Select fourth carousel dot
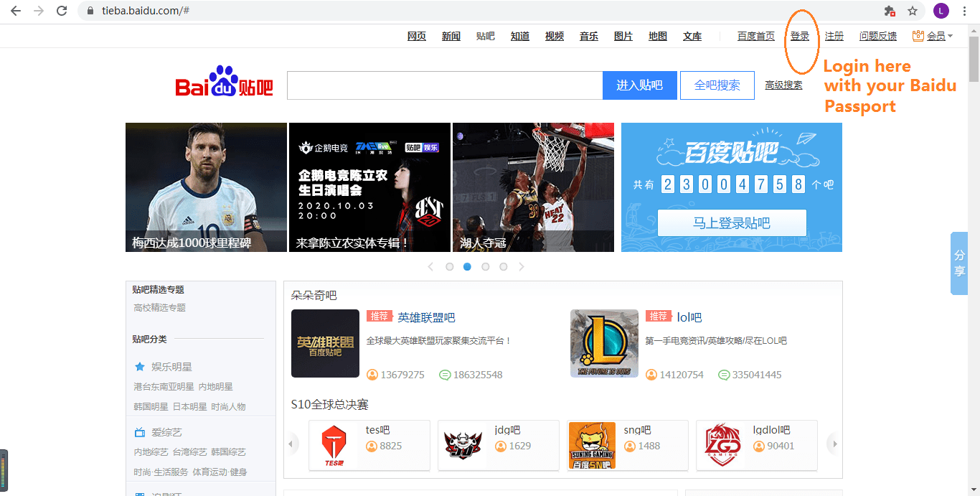Screen dimensions: 980x496 pyautogui.click(x=504, y=266)
